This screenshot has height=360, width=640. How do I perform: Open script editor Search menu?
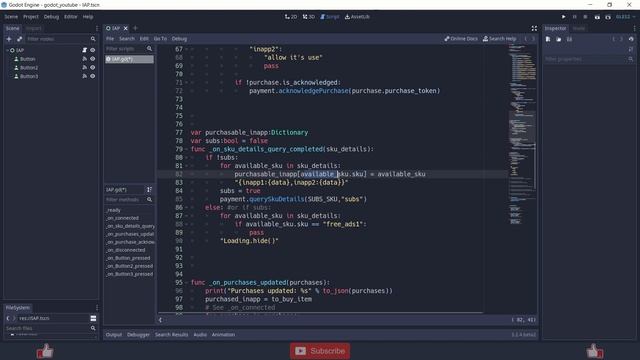pyautogui.click(x=127, y=39)
